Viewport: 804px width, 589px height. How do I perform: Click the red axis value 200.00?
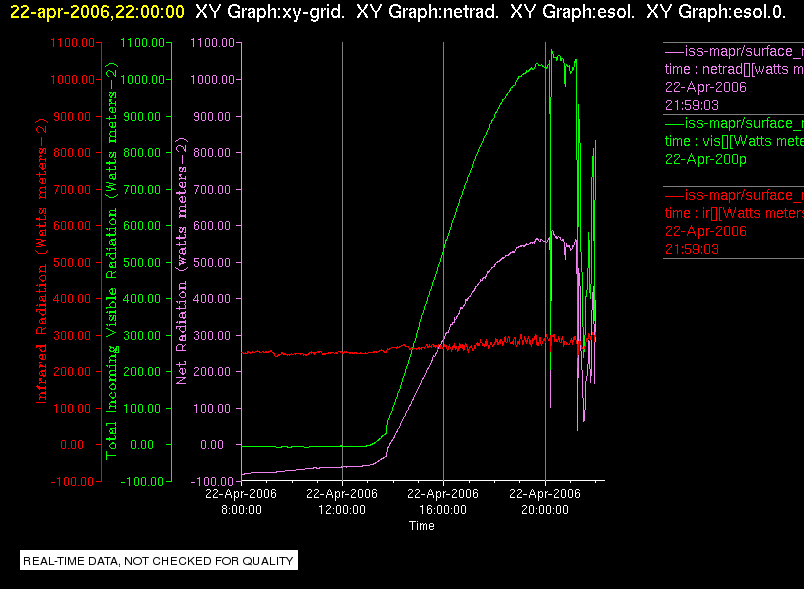point(72,372)
